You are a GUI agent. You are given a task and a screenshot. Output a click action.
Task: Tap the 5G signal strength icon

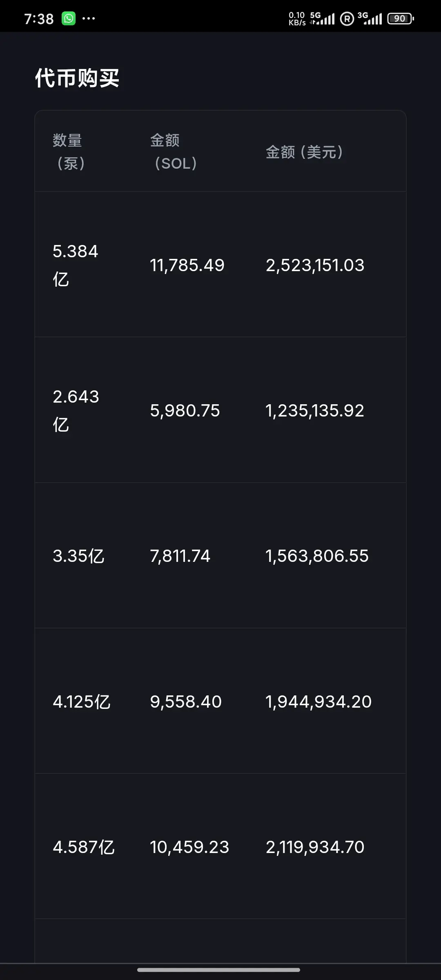(322, 18)
